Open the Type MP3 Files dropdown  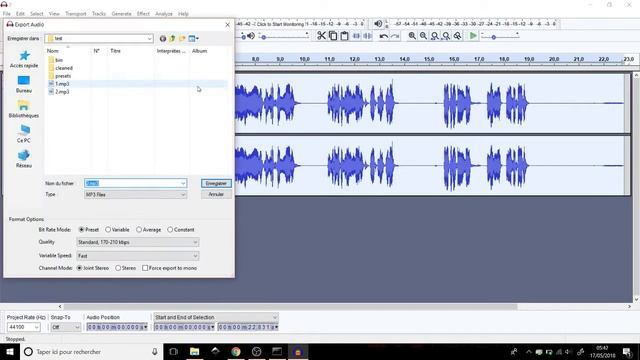(x=136, y=195)
